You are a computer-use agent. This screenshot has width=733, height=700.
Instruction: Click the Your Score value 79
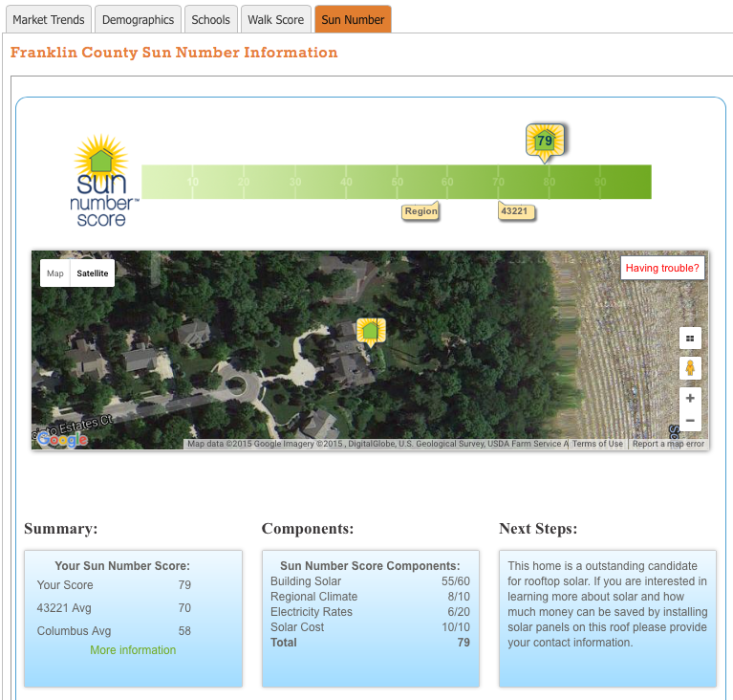coord(184,585)
